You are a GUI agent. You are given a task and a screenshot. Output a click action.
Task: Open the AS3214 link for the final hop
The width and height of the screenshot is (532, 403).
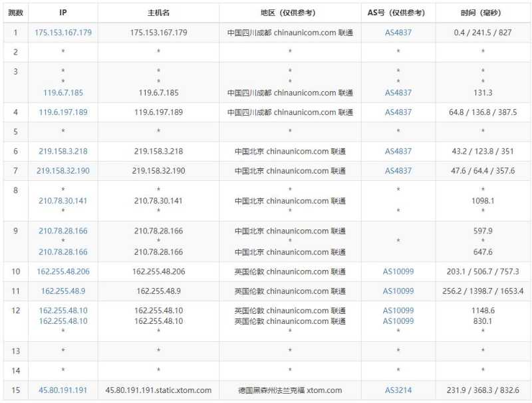pyautogui.click(x=398, y=390)
